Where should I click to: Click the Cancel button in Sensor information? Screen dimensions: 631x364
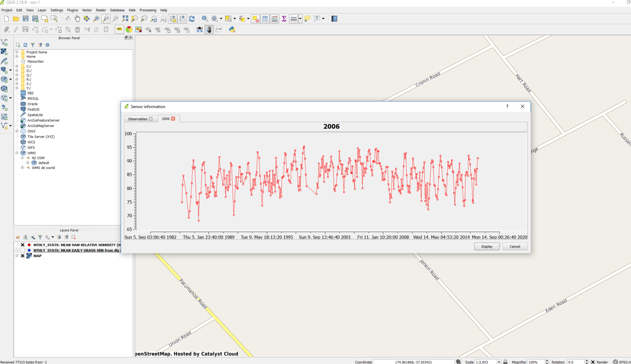pos(515,246)
